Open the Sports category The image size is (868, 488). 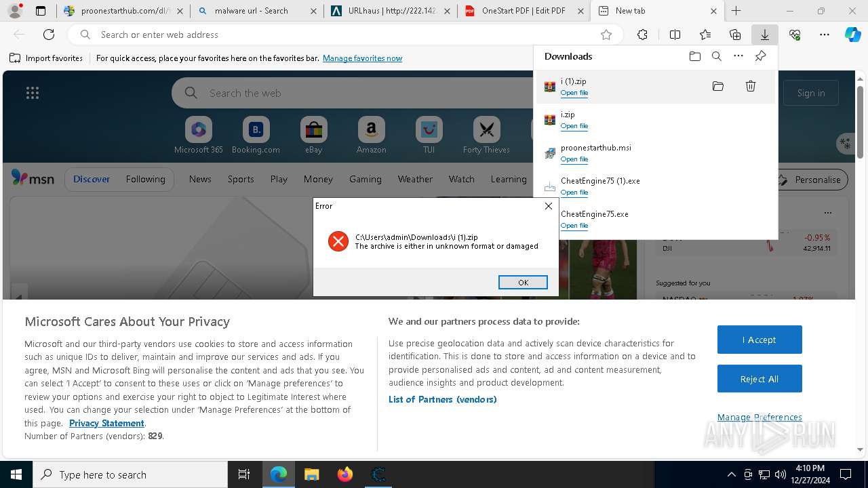pyautogui.click(x=241, y=179)
